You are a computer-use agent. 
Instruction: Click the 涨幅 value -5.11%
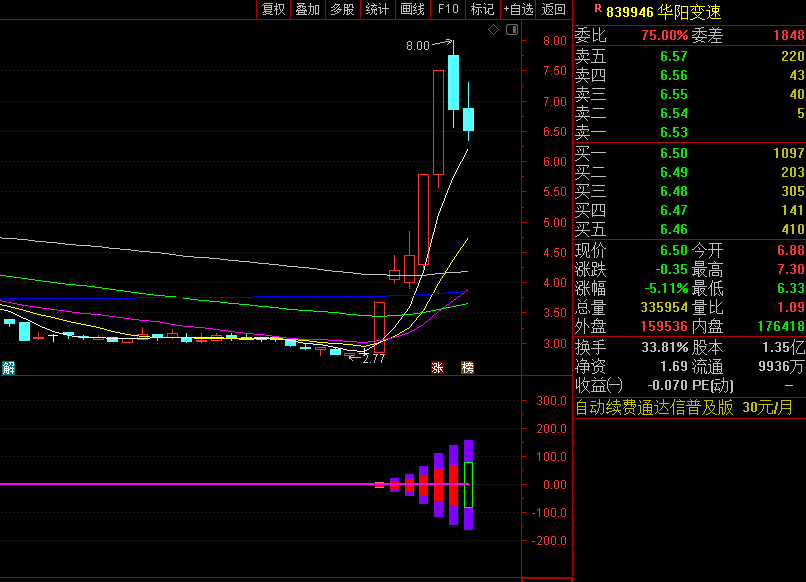[x=666, y=288]
